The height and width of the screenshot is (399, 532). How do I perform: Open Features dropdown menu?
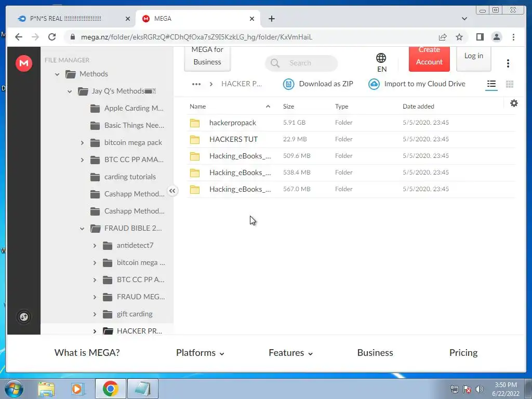(x=291, y=353)
